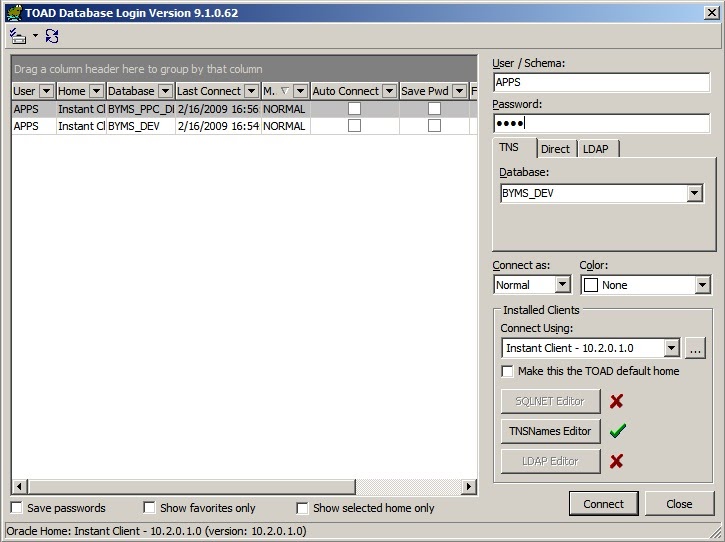Click the sort triangle in the M. column header

coord(285,91)
